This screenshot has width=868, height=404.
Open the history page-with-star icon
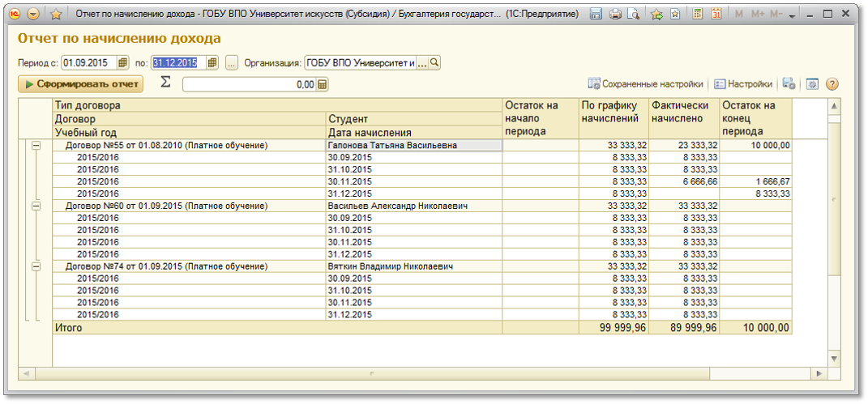click(x=675, y=15)
